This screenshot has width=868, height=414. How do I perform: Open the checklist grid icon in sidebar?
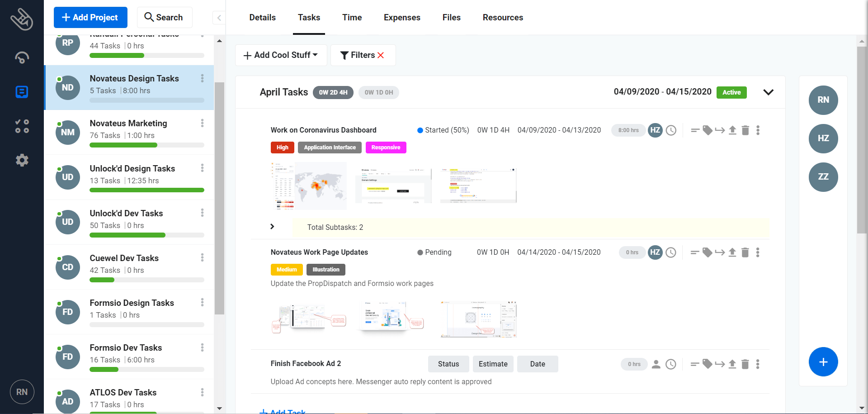tap(22, 126)
